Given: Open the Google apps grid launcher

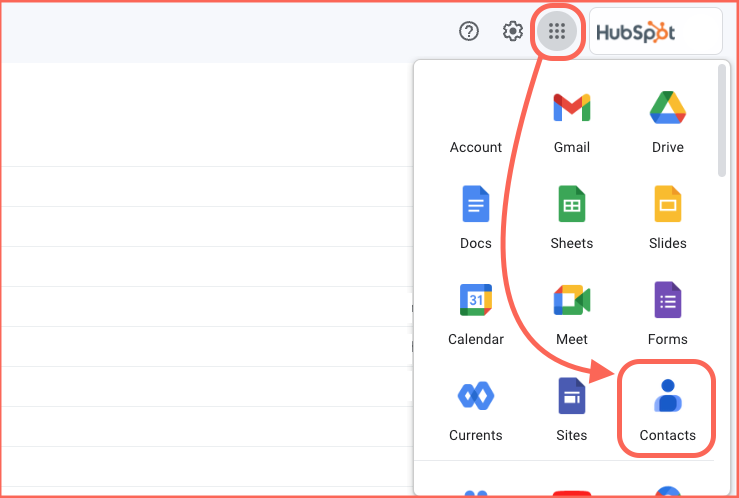Looking at the screenshot, I should click(x=557, y=31).
